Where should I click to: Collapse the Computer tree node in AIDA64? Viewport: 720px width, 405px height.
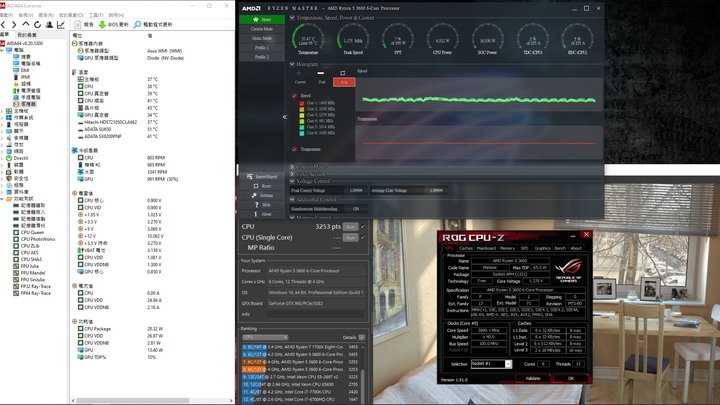coord(2,50)
